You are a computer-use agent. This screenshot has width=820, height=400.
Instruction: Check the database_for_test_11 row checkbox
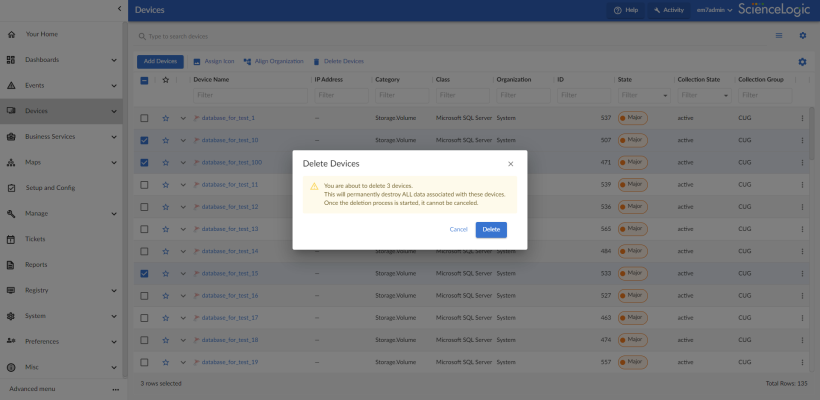(144, 185)
